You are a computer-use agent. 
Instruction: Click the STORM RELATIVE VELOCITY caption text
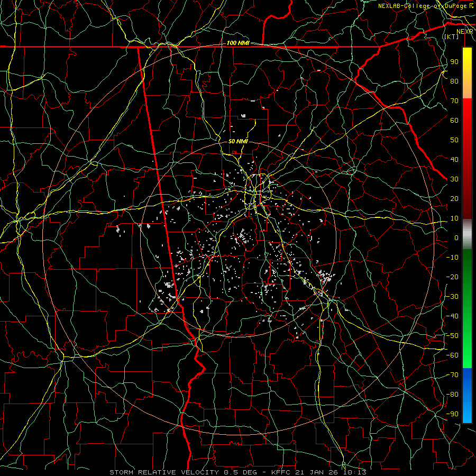(164, 472)
